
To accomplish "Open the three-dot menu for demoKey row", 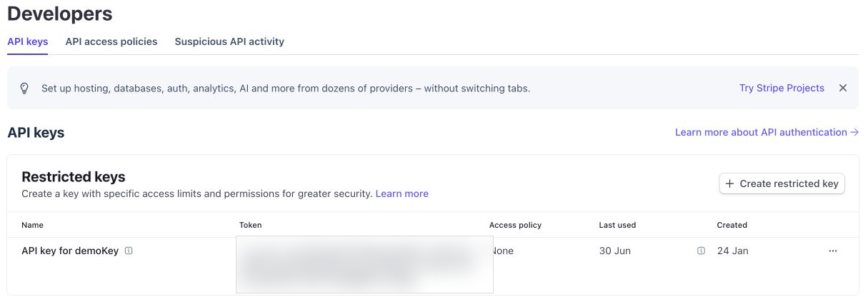I will click(833, 251).
